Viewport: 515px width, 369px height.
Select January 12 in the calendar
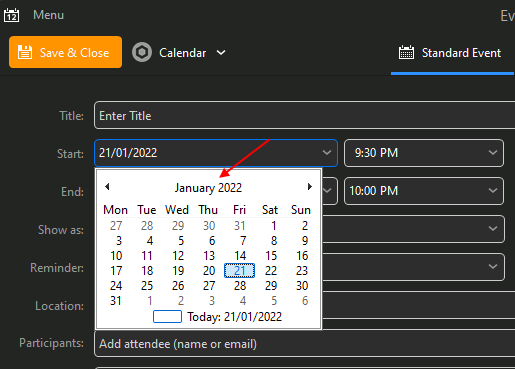[x=178, y=256]
